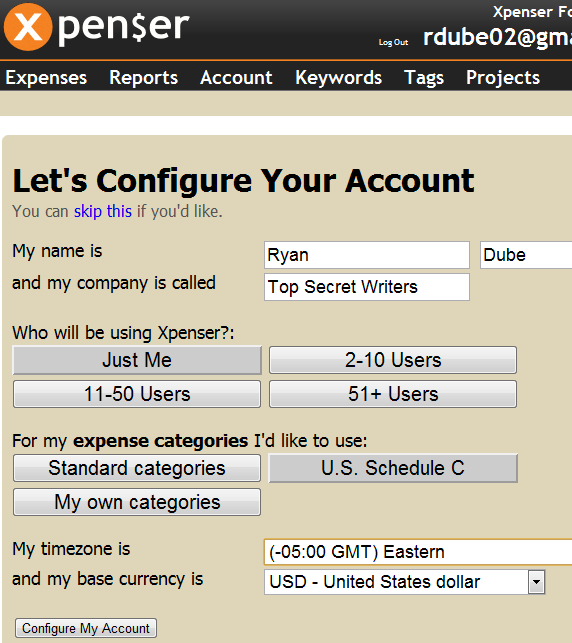Open the Keywords page
Viewport: 572px width, 643px height.
(x=338, y=78)
